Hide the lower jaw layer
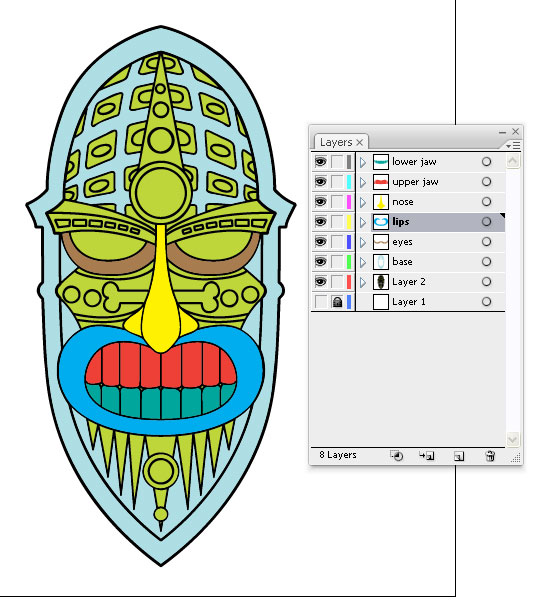This screenshot has width=550, height=600. [320, 162]
